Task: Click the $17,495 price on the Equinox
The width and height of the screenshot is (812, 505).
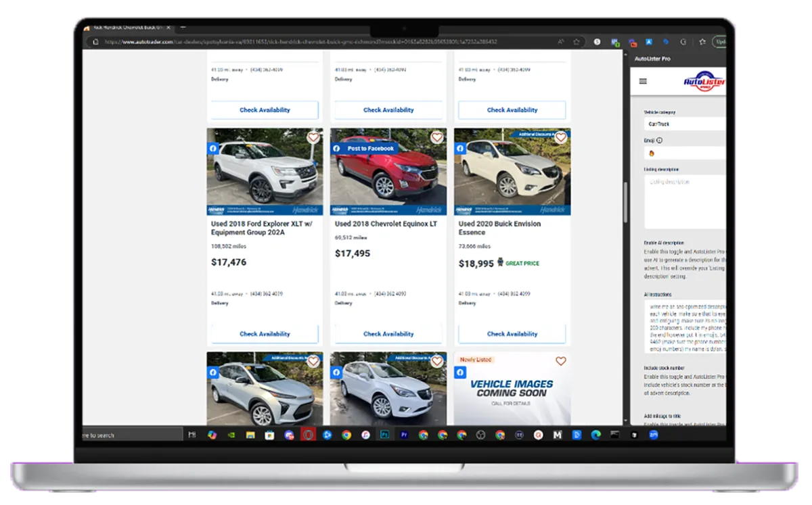Action: (353, 254)
